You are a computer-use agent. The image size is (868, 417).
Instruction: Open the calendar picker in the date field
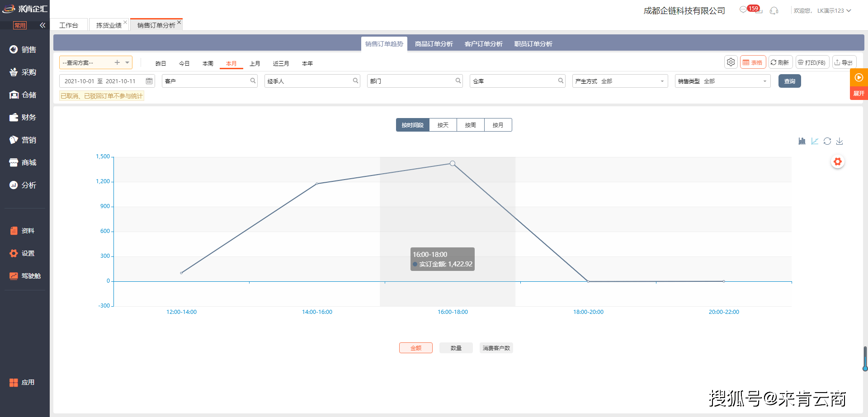pyautogui.click(x=149, y=81)
